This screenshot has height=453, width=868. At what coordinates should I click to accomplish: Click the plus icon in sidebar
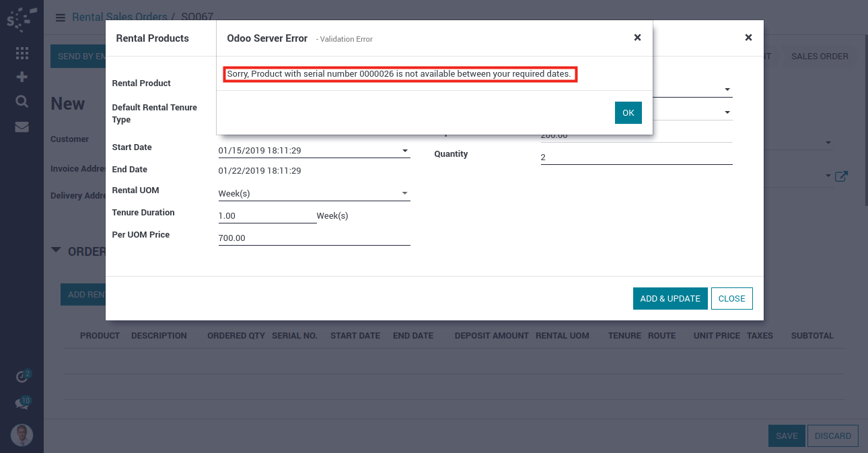click(x=22, y=77)
